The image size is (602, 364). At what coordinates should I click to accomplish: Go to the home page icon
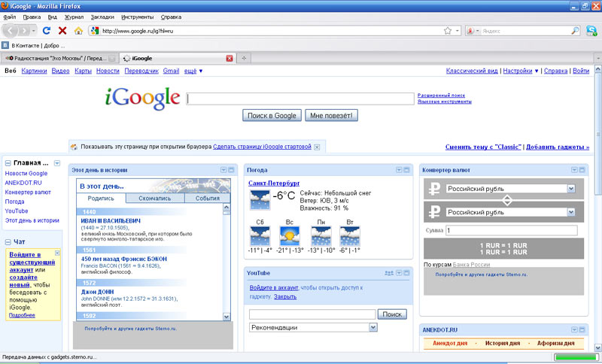coord(78,31)
